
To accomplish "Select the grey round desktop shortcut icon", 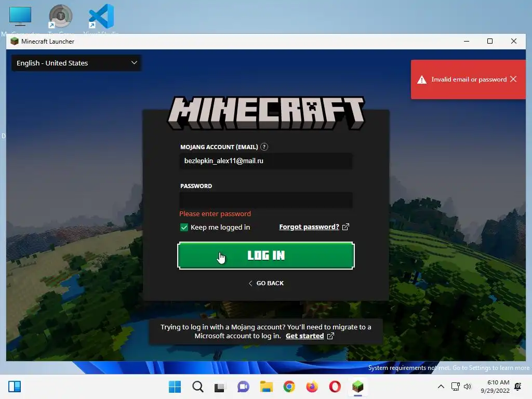I will pyautogui.click(x=60, y=16).
